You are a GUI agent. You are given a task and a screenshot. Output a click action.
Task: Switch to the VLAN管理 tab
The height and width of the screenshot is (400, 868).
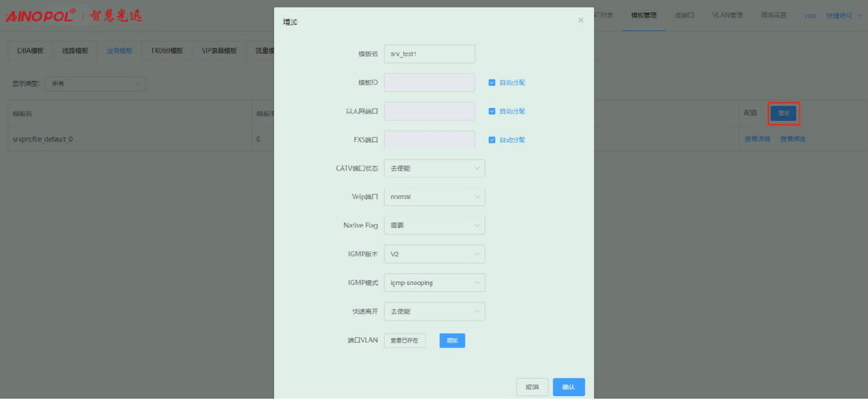pyautogui.click(x=727, y=16)
